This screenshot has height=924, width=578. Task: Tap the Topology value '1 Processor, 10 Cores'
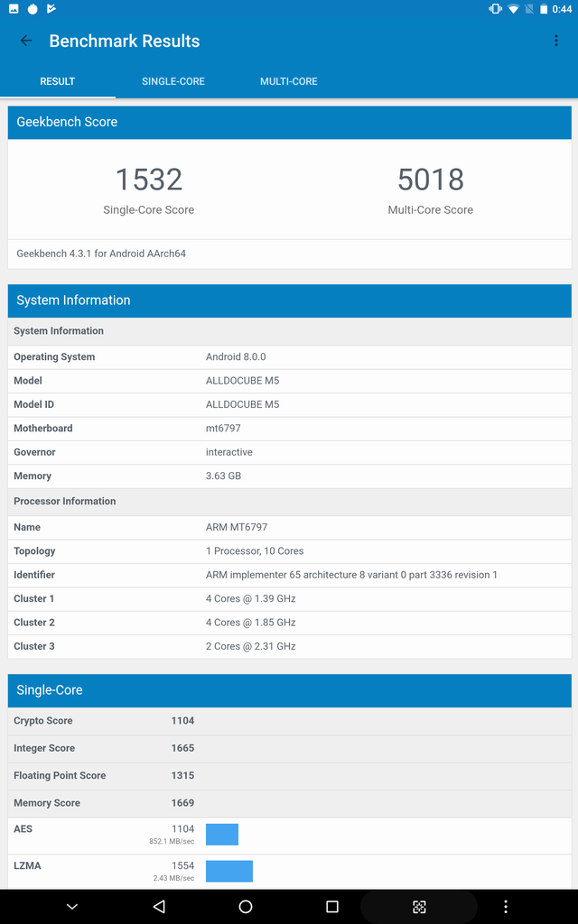[255, 551]
